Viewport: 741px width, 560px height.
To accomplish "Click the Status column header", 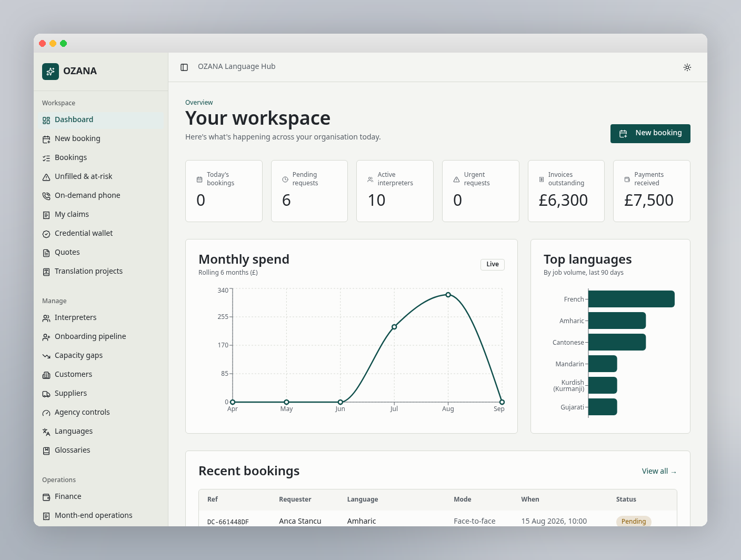I will [626, 499].
